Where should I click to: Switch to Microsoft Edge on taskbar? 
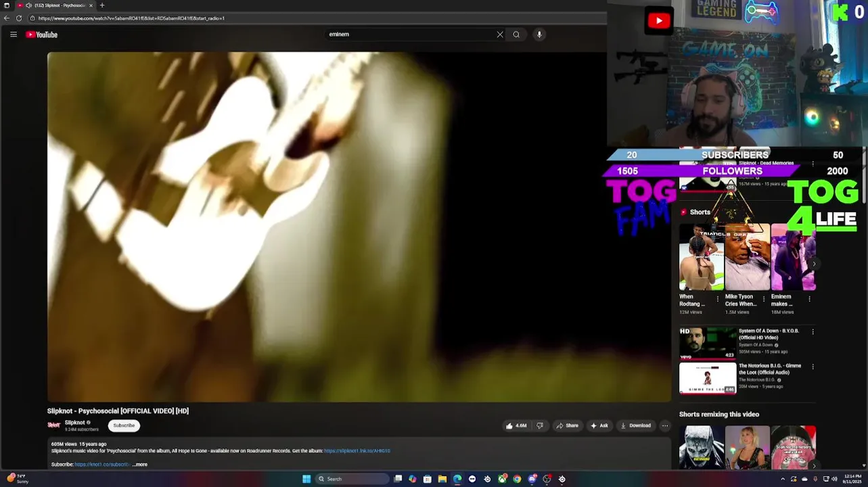tap(457, 479)
